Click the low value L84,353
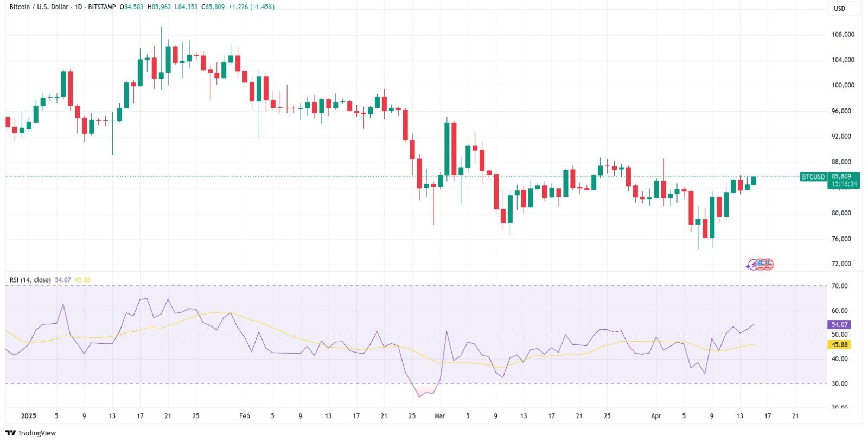This screenshot has height=442, width=868. coord(186,7)
